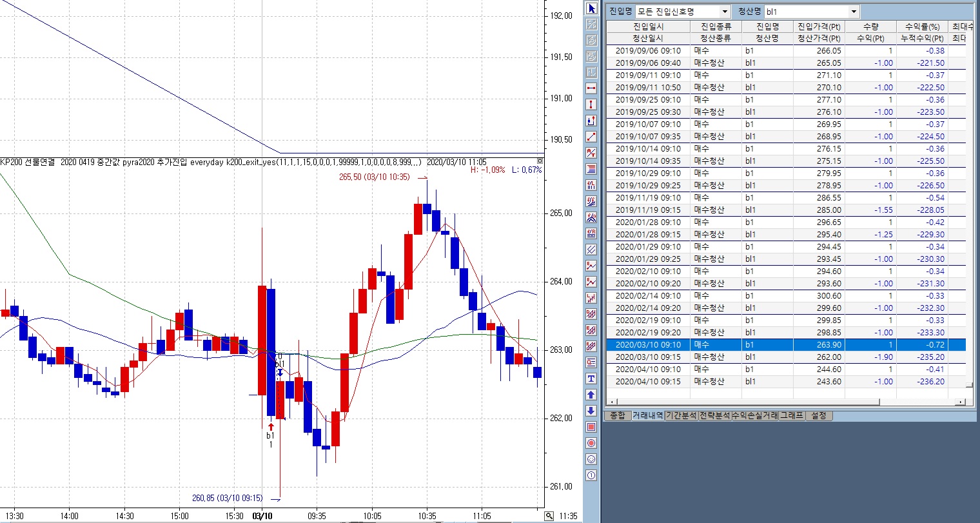
Task: Pick the vertical line drawing tool
Action: click(591, 104)
